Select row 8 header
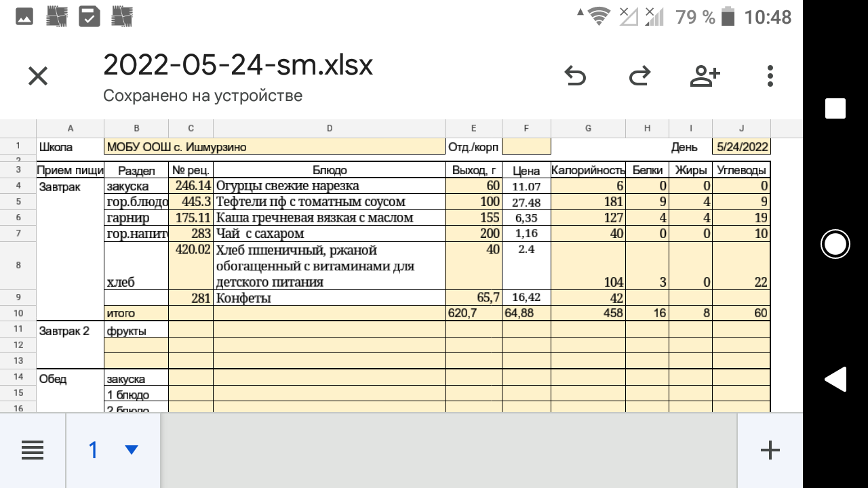868x488 pixels. point(18,266)
